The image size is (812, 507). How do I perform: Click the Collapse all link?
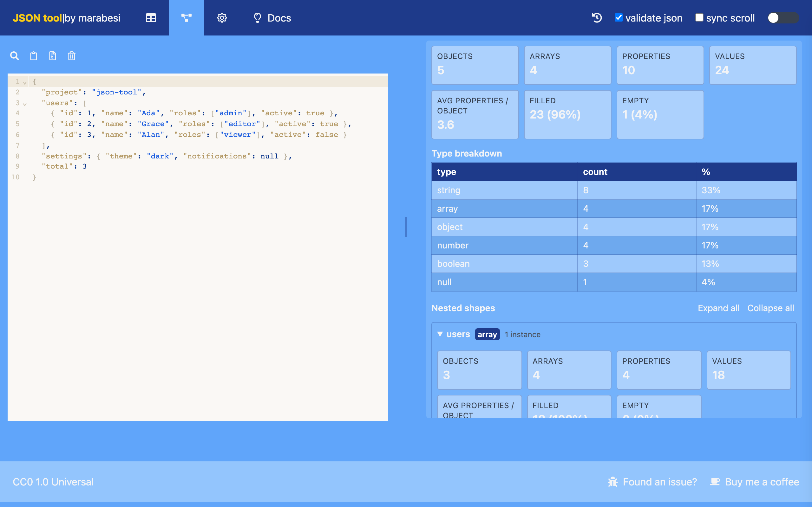coord(770,308)
